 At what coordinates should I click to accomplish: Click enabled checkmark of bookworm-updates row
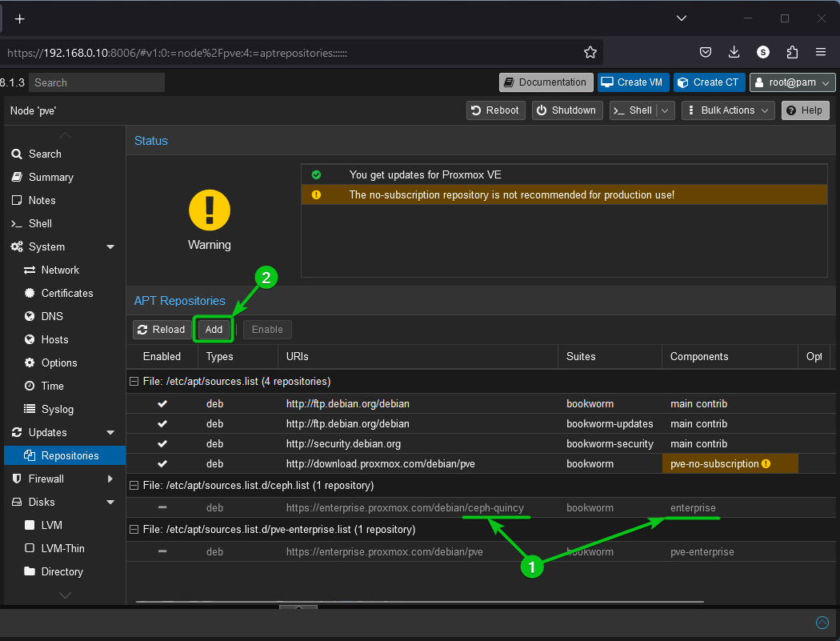coord(162,424)
